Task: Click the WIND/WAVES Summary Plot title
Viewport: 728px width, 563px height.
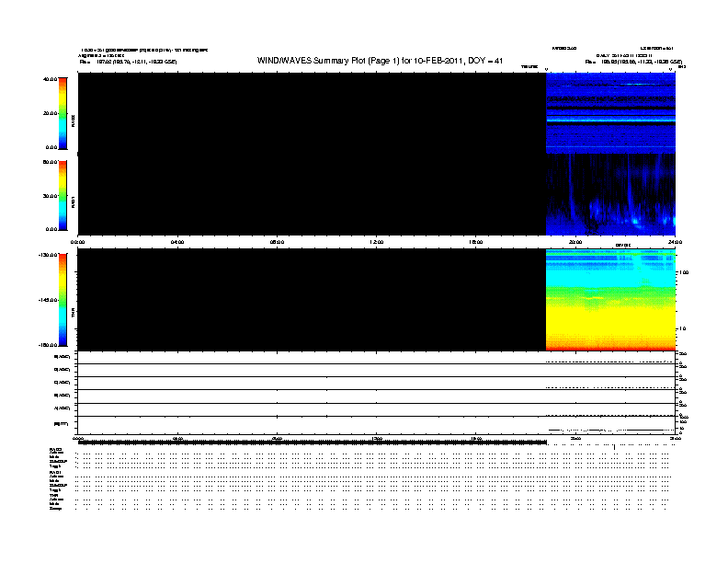Action: coord(380,61)
